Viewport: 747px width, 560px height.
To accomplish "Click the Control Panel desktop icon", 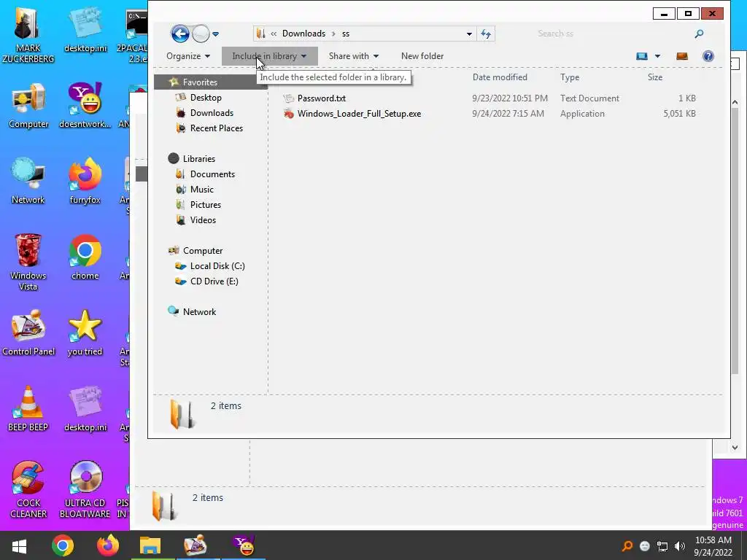I will 28,332.
